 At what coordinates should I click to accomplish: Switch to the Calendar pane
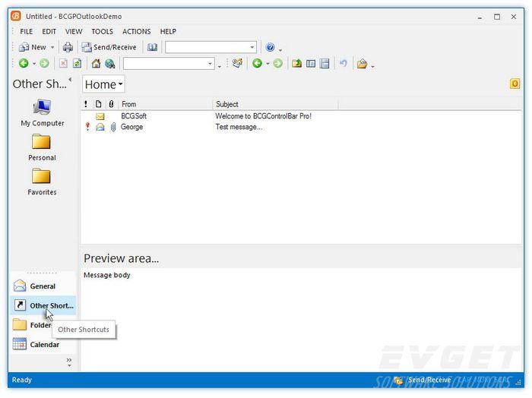[43, 344]
